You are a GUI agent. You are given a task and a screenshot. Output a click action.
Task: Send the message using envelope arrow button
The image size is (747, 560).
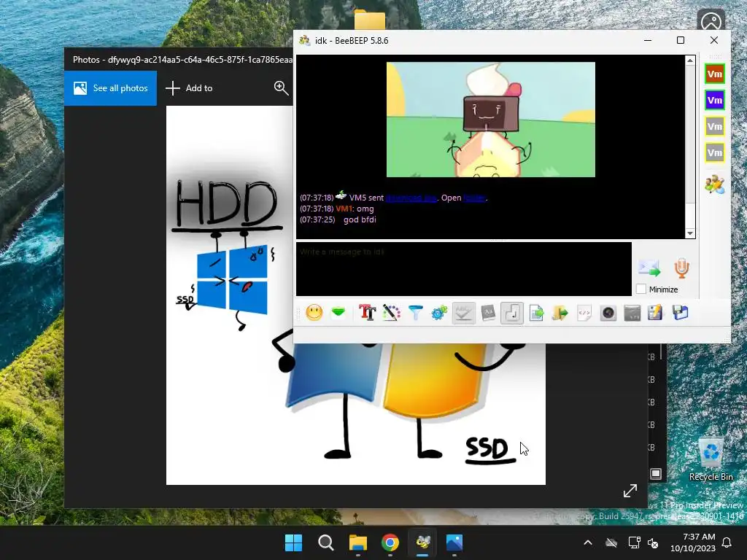[649, 268]
